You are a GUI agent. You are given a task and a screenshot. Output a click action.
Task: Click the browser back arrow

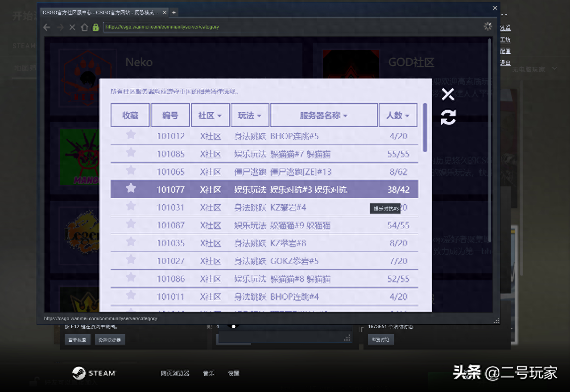[46, 27]
